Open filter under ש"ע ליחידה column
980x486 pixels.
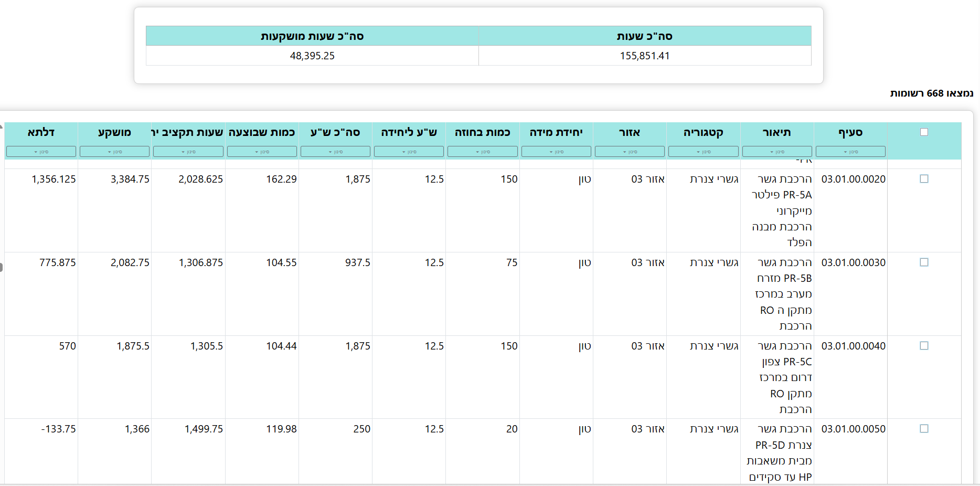(409, 152)
